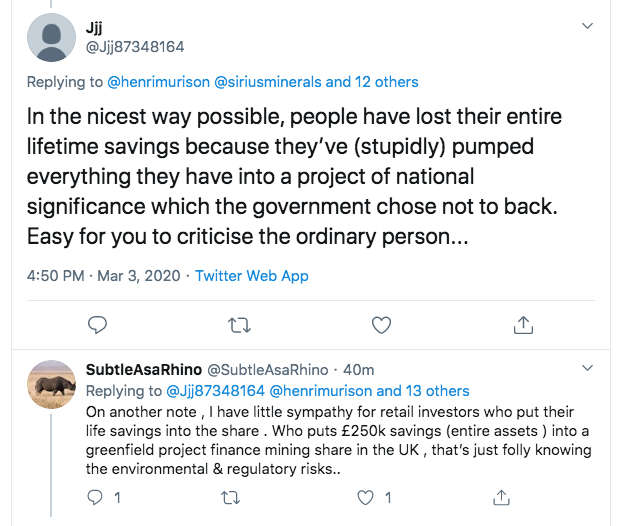Show the '12 others' replied-to list
Viewport: 619px width, 526px height.
(384, 81)
